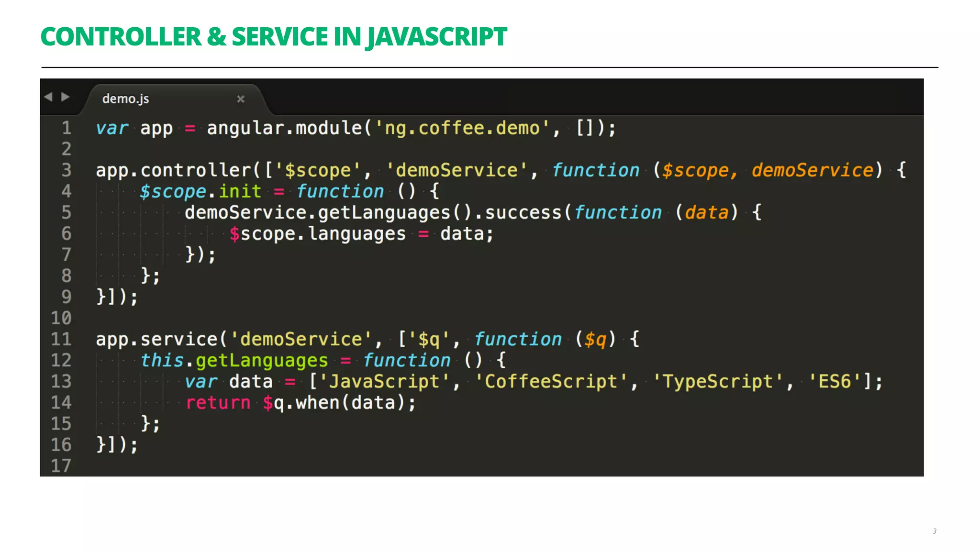Click line number 11 in gutter

pos(61,339)
